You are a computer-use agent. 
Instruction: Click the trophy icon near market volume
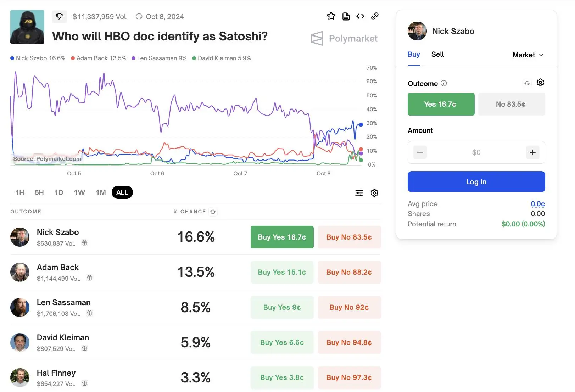59,16
